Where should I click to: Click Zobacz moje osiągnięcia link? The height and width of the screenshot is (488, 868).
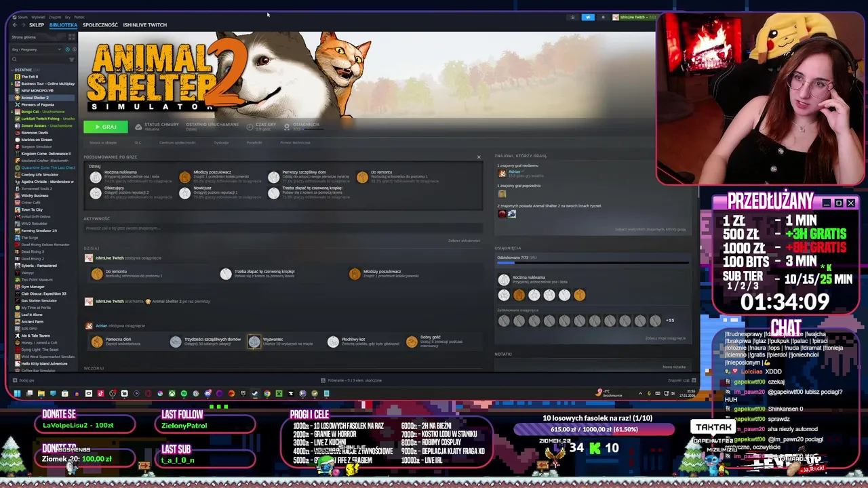point(665,338)
